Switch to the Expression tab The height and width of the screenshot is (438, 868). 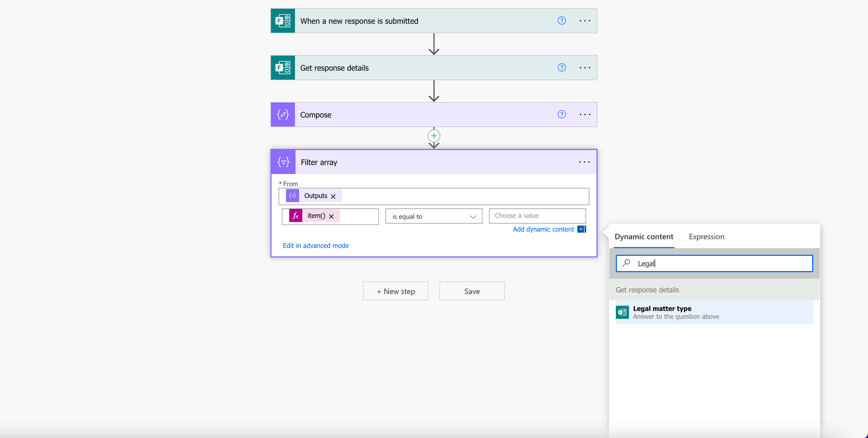[706, 237]
